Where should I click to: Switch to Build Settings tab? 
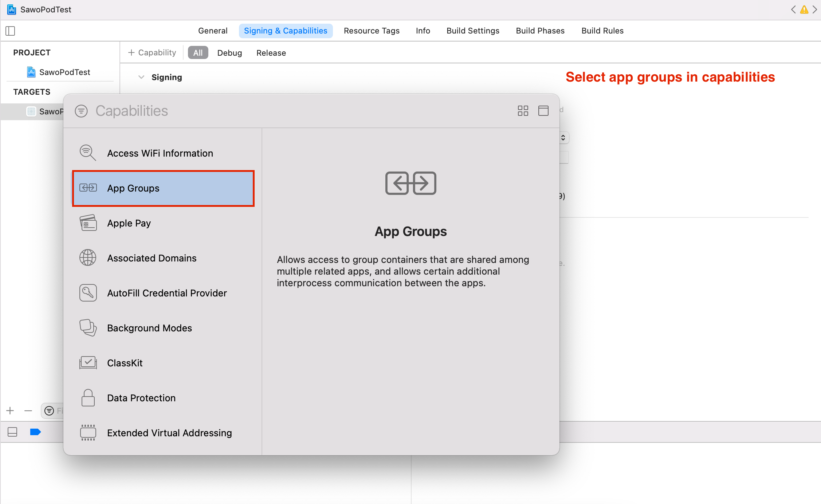coord(473,31)
